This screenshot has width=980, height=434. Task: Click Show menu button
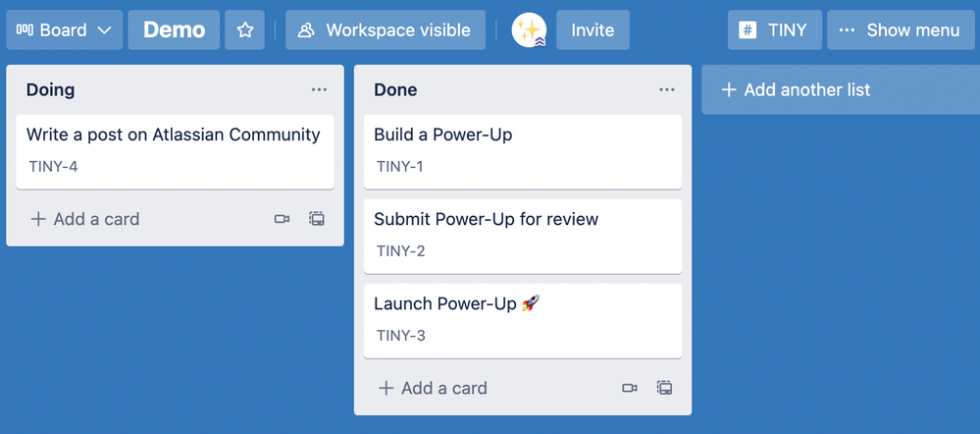900,30
